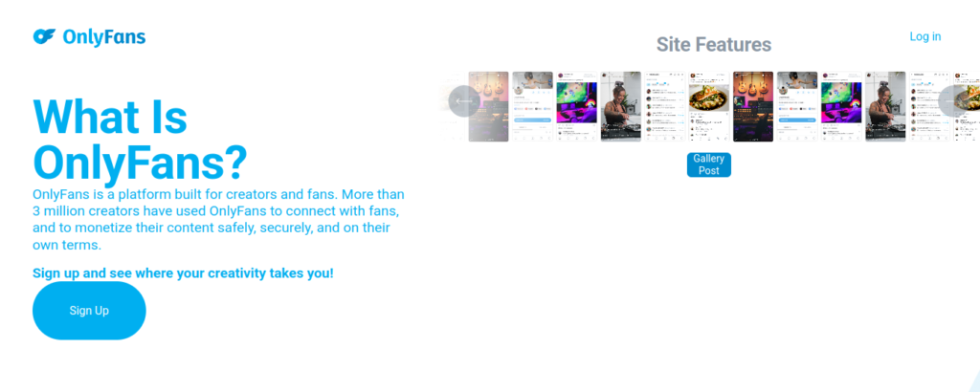Open the second DJ woman thumbnail

click(x=885, y=107)
